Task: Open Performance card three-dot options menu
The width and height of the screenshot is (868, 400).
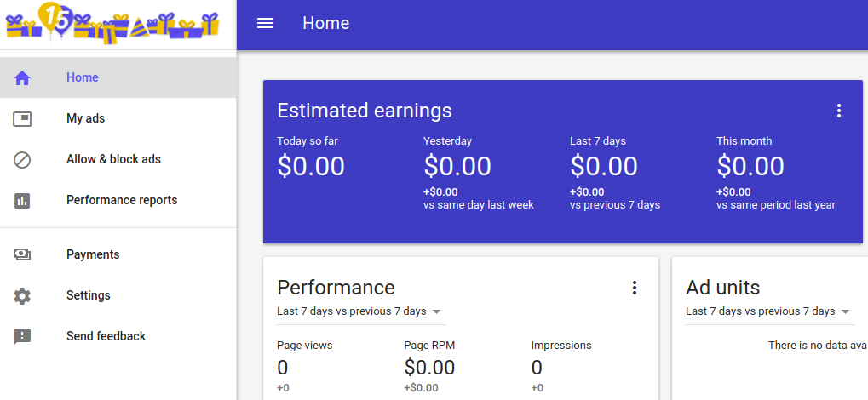Action: click(x=635, y=288)
